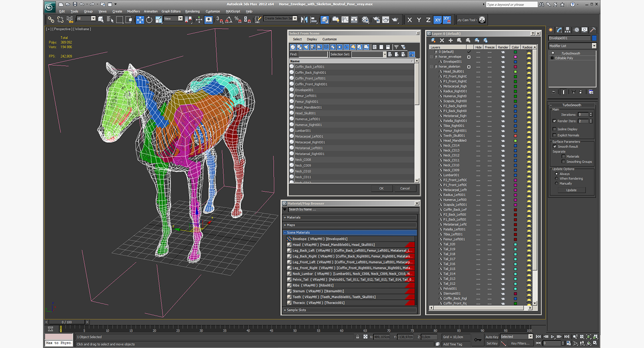The height and width of the screenshot is (348, 644).
Task: Select the Always update option
Action: click(x=556, y=174)
